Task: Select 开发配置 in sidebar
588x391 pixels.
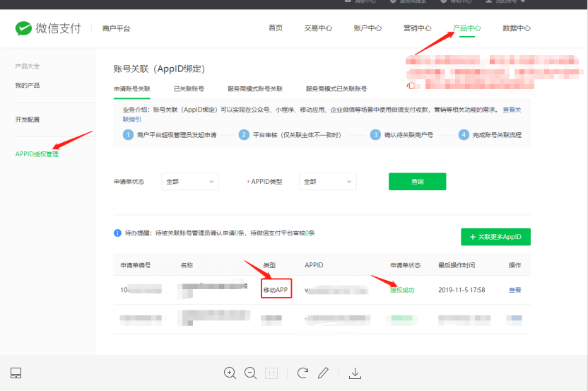Action: coord(28,119)
